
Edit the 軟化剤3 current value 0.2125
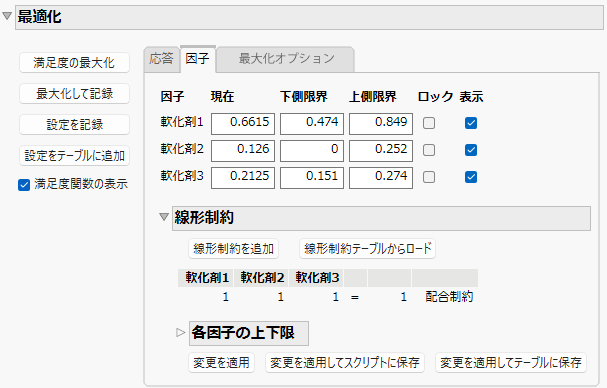(243, 178)
